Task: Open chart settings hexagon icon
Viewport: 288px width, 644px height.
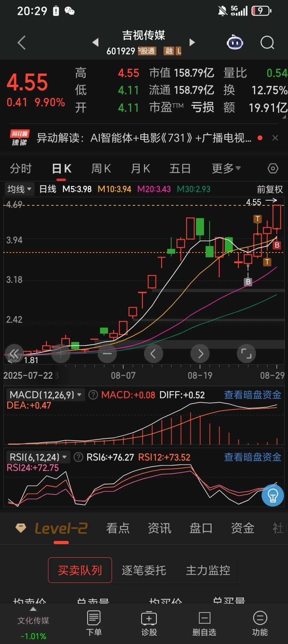Action: [x=273, y=169]
